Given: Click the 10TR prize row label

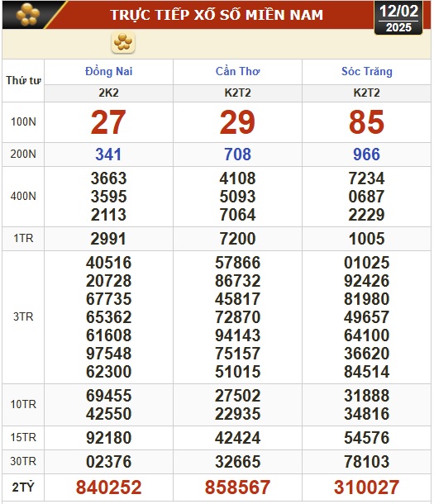Looking at the screenshot, I should [x=23, y=404].
